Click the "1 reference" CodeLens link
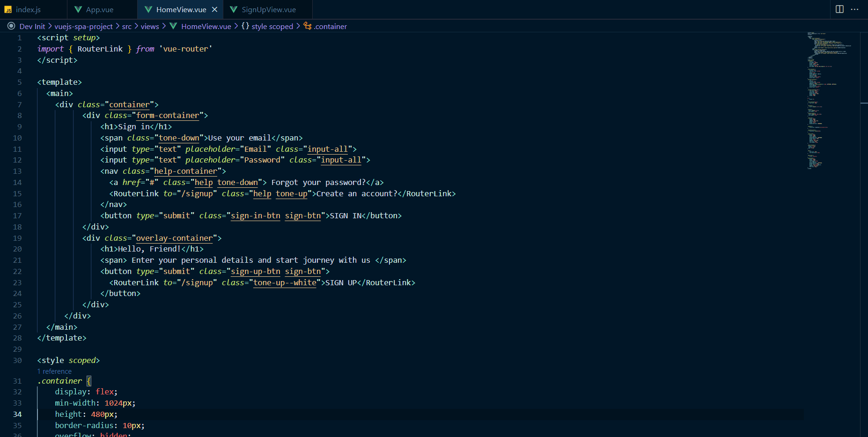Viewport: 868px width, 437px height. click(54, 371)
